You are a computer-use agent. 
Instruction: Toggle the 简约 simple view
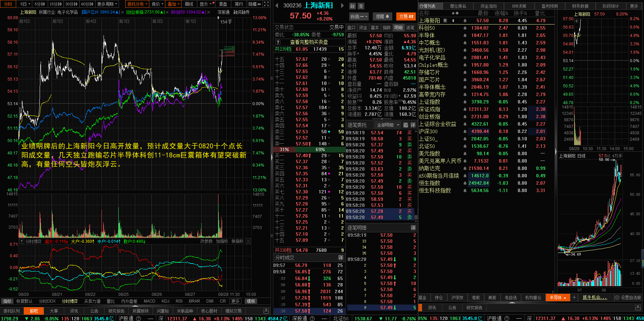tap(239, 4)
